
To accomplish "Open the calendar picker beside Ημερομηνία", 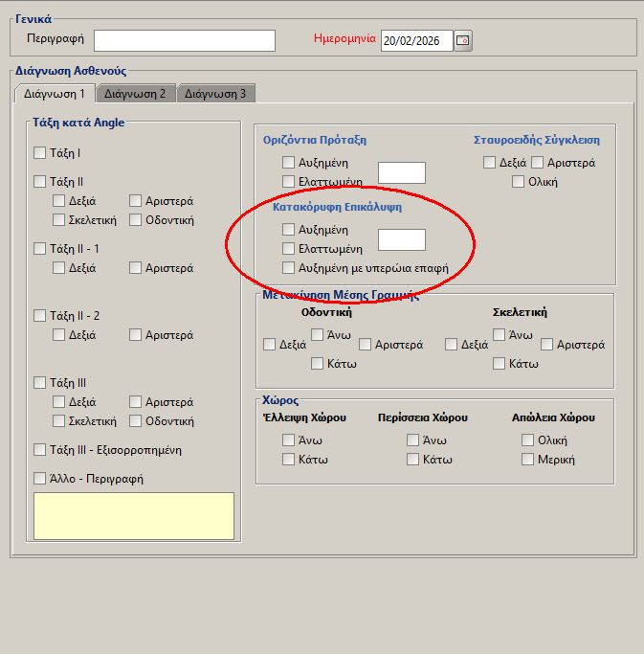I will 463,40.
